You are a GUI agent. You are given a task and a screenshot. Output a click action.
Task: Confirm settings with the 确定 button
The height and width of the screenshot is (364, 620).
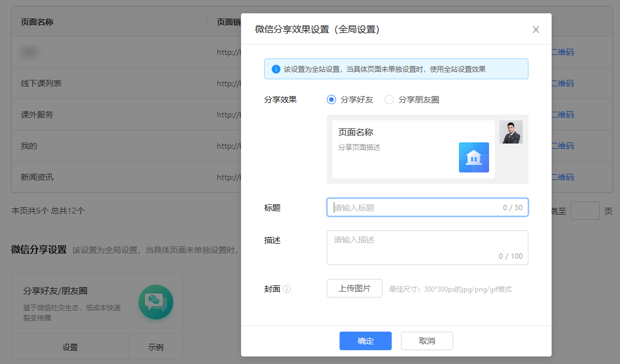(365, 341)
